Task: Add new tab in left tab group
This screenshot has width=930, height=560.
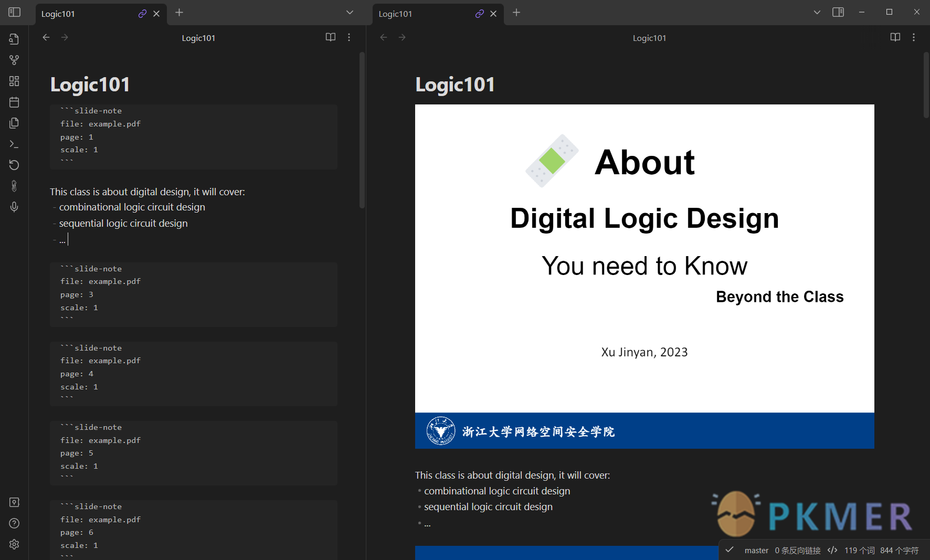Action: pyautogui.click(x=179, y=13)
